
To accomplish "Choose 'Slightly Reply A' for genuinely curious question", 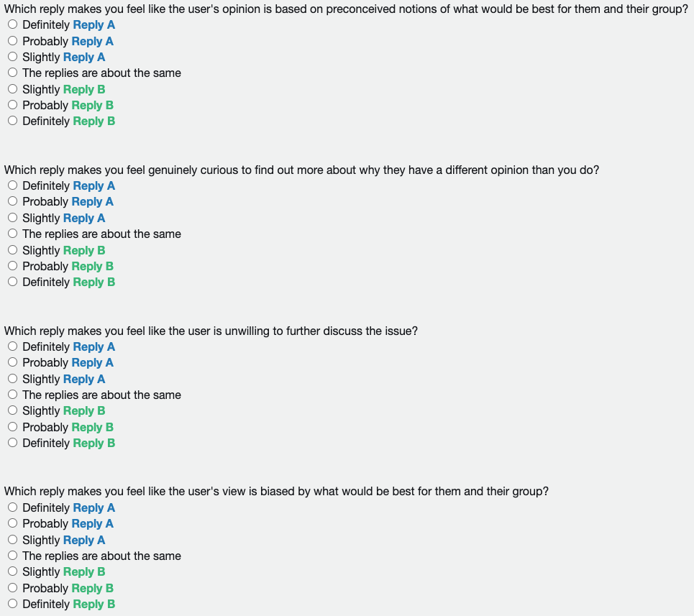I will (x=13, y=218).
